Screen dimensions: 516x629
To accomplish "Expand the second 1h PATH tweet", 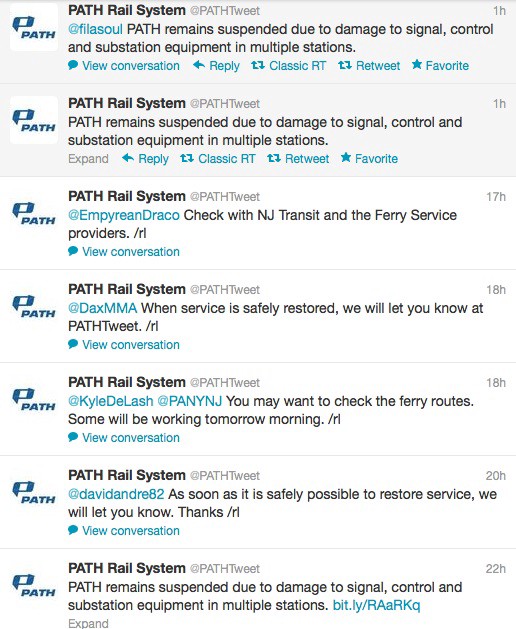I will [x=88, y=158].
